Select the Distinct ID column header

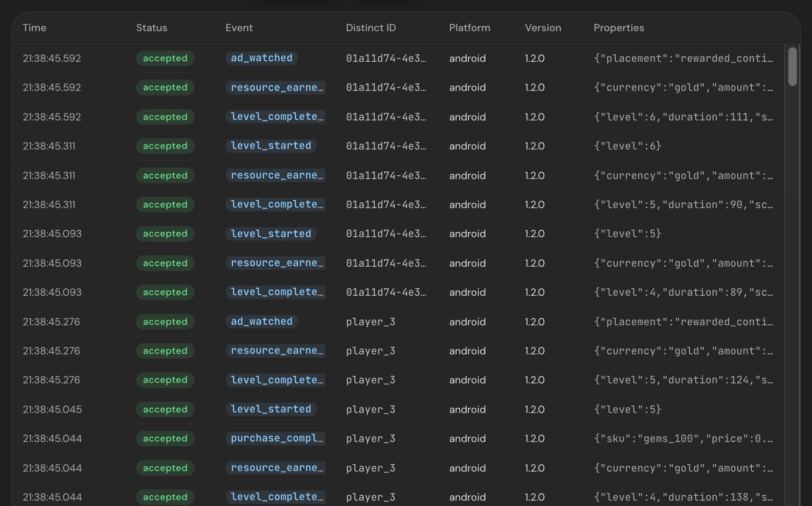(x=371, y=28)
